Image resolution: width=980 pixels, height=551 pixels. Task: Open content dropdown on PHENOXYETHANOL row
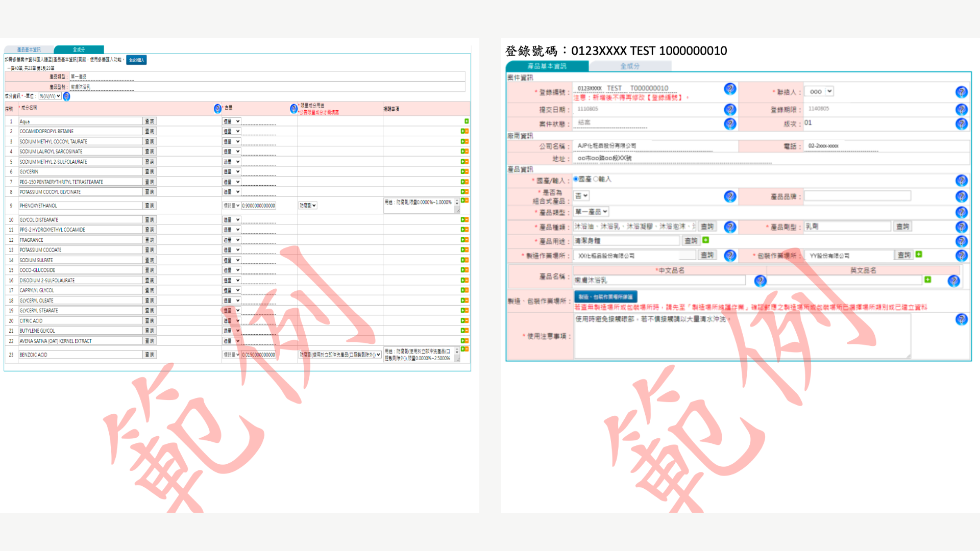(231, 206)
